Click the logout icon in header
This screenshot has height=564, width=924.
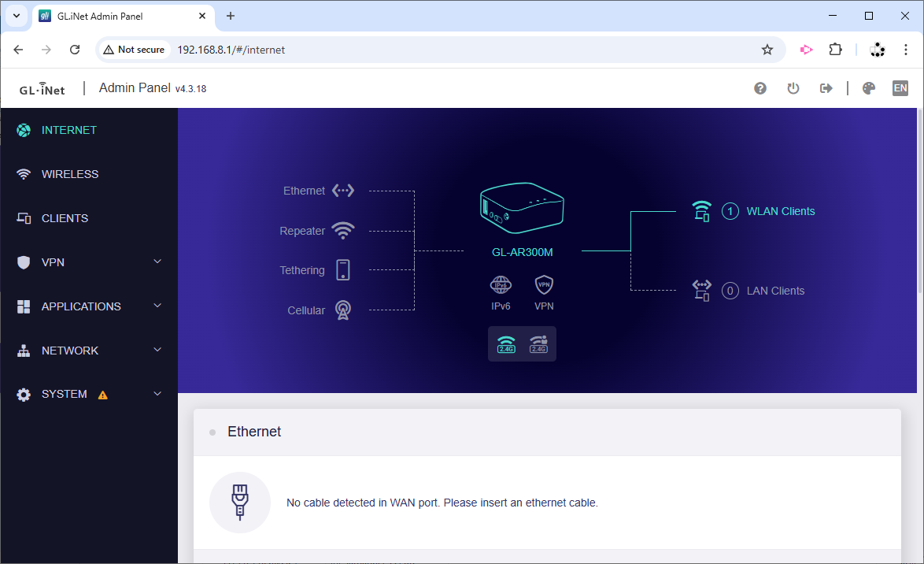click(x=826, y=88)
